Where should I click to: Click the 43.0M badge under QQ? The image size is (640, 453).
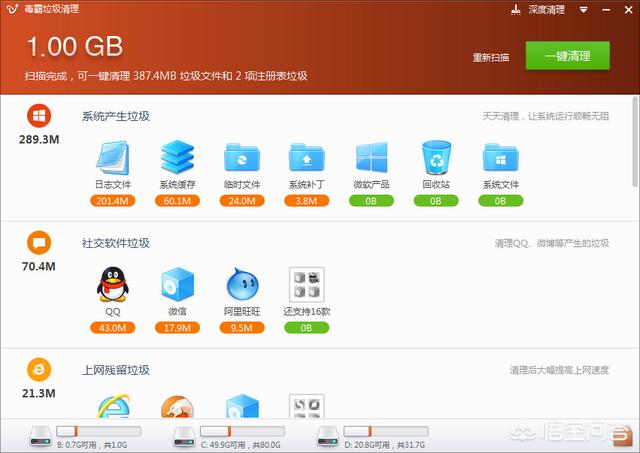113,328
